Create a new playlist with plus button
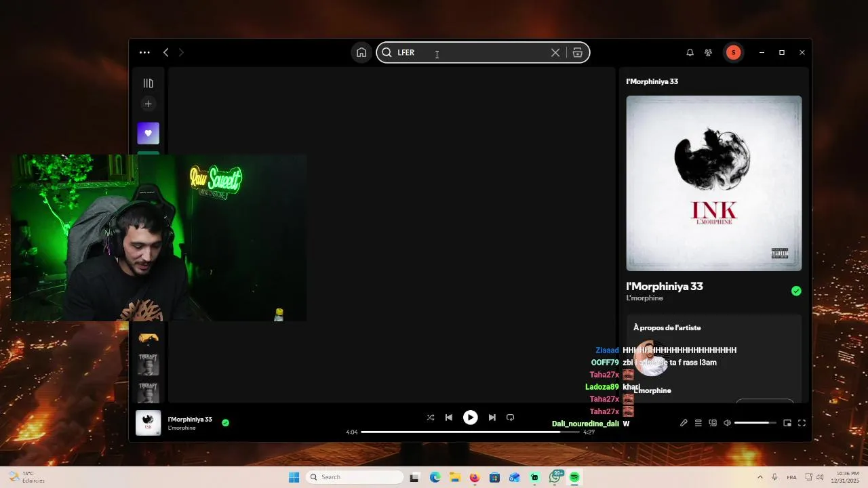Screen dimensions: 868x488 [148, 104]
